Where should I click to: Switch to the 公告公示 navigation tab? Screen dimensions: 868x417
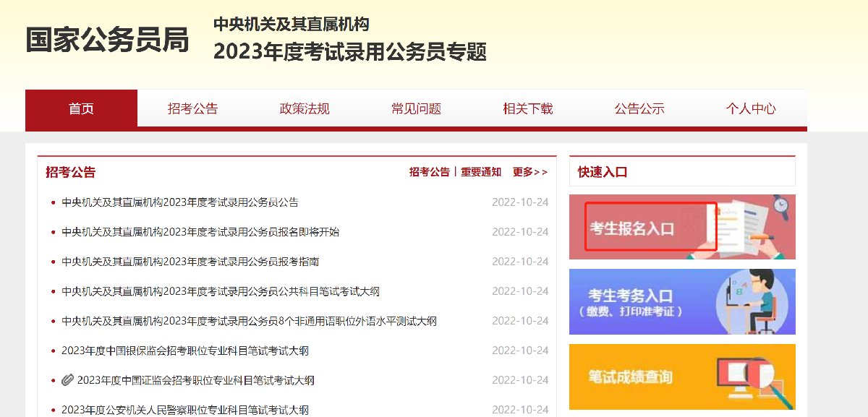(639, 108)
